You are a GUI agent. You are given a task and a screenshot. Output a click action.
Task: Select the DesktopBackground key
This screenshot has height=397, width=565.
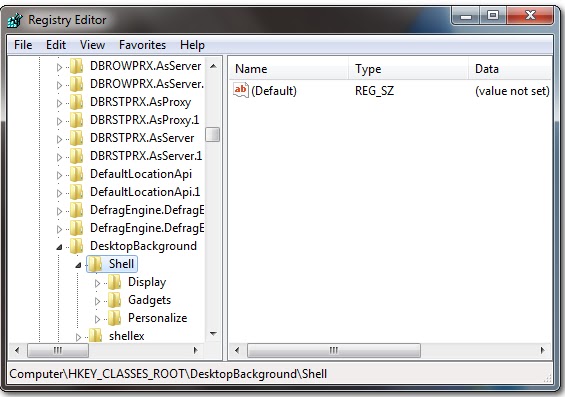point(143,246)
